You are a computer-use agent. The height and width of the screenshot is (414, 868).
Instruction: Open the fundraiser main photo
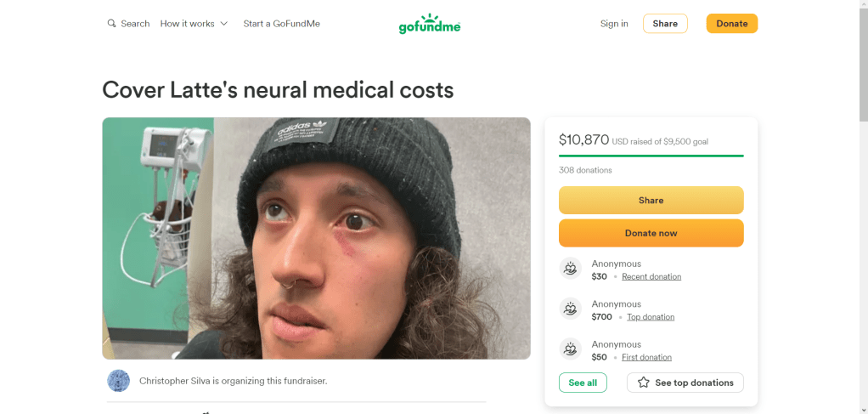pos(316,238)
